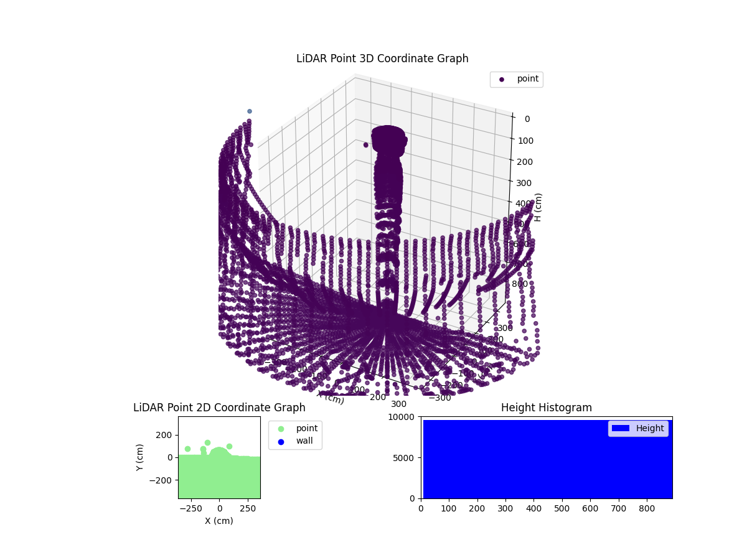
Task: Click the "point" label in 2D plot legend
Action: (307, 428)
